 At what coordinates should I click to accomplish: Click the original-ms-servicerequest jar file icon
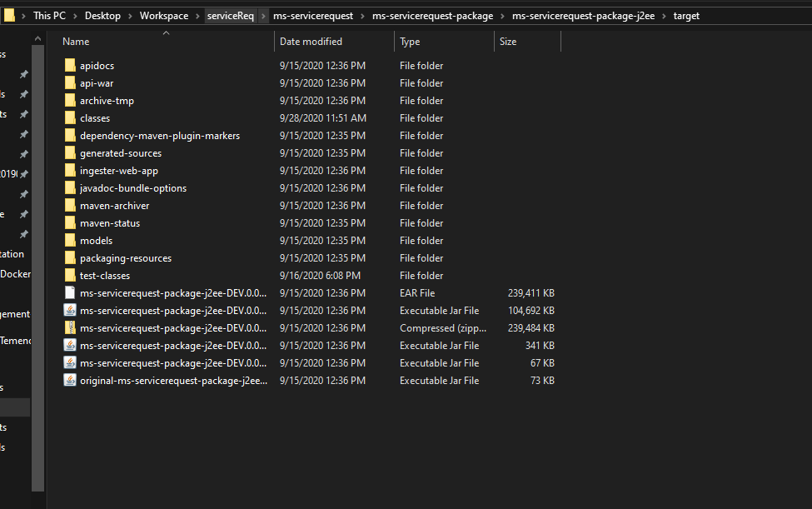pos(70,381)
